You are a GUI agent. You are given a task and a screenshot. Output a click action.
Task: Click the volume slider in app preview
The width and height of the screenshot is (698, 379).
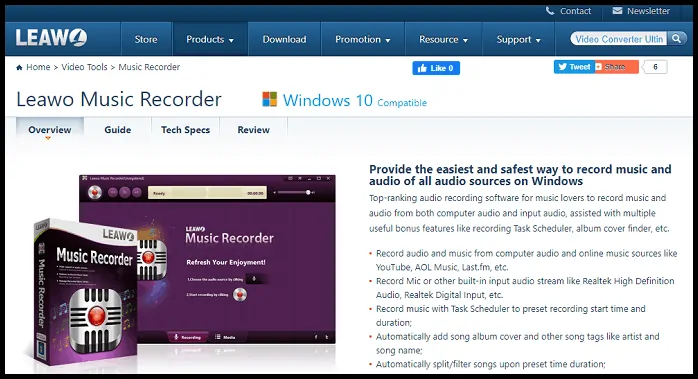(294, 192)
